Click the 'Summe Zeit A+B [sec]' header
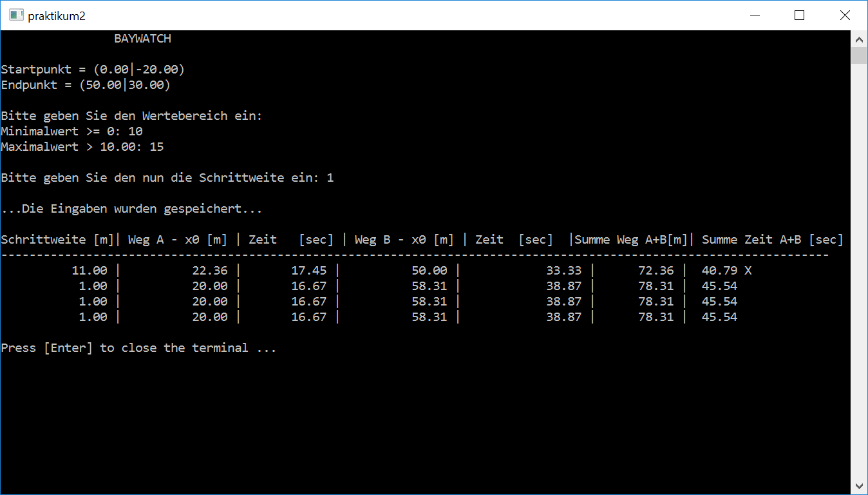This screenshot has width=868, height=495. point(773,240)
